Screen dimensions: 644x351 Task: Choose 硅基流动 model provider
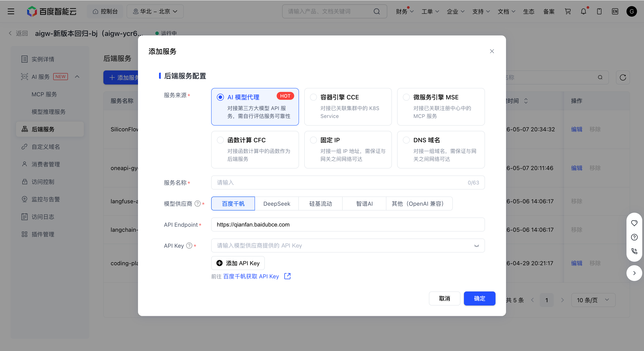(320, 204)
